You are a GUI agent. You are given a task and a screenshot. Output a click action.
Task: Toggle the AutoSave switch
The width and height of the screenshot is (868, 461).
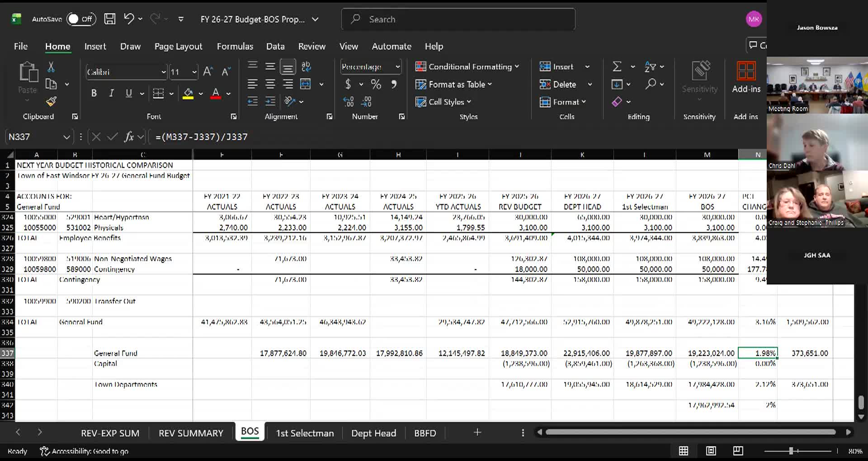coord(81,19)
